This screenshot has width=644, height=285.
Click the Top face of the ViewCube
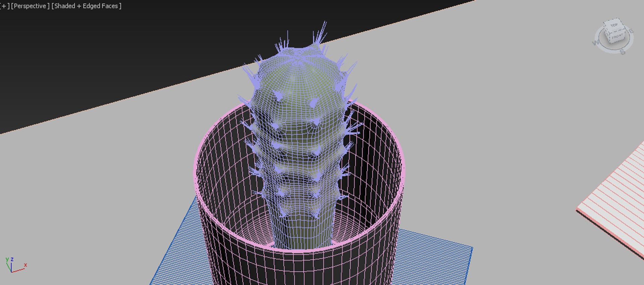[x=614, y=25]
